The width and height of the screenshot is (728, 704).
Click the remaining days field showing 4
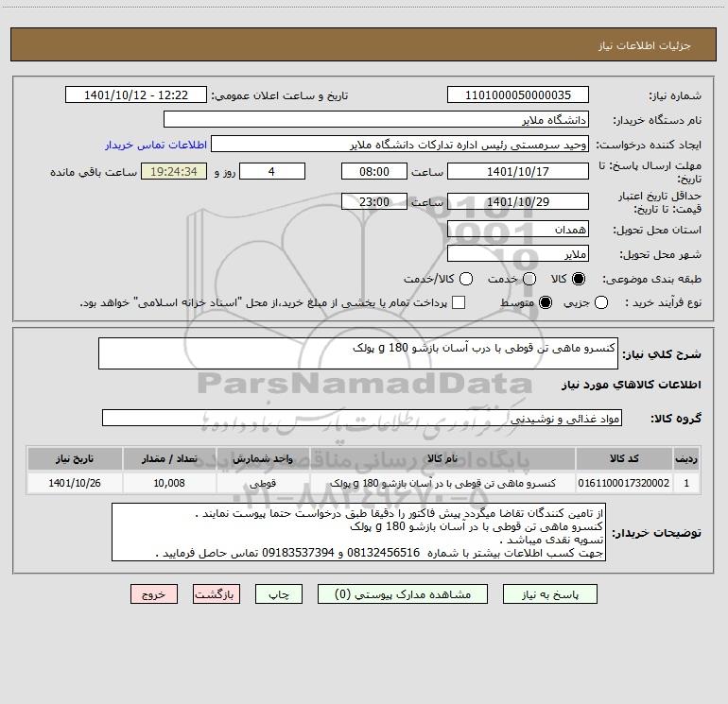[272, 171]
